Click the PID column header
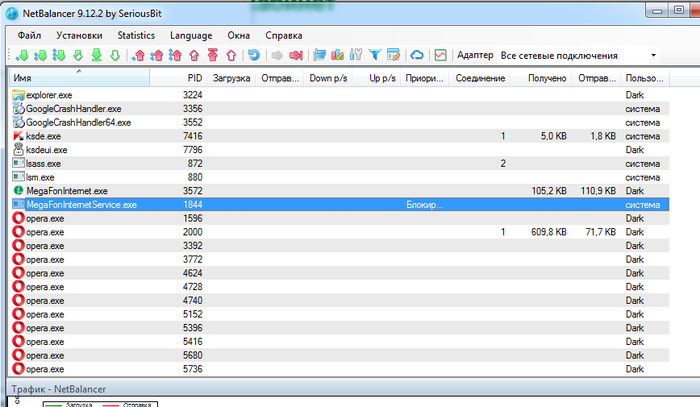 point(195,78)
